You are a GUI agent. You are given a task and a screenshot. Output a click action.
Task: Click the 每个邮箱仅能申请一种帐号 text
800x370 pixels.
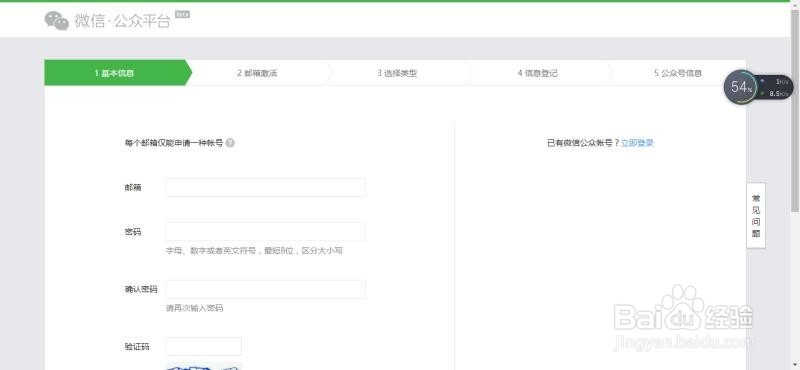tap(174, 143)
